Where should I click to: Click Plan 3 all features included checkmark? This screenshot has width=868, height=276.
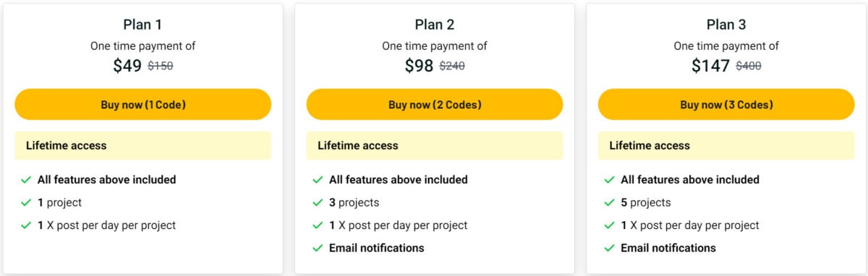609,180
